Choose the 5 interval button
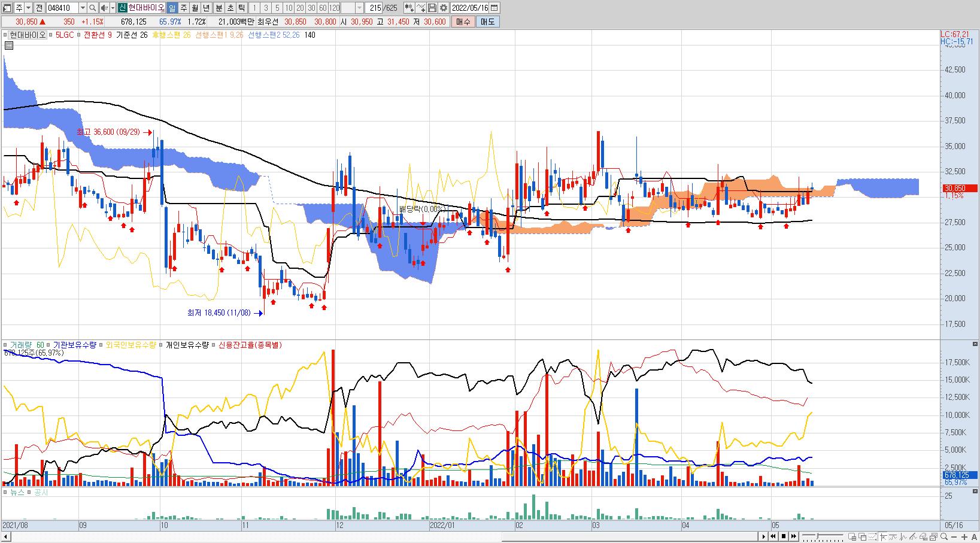 click(277, 8)
